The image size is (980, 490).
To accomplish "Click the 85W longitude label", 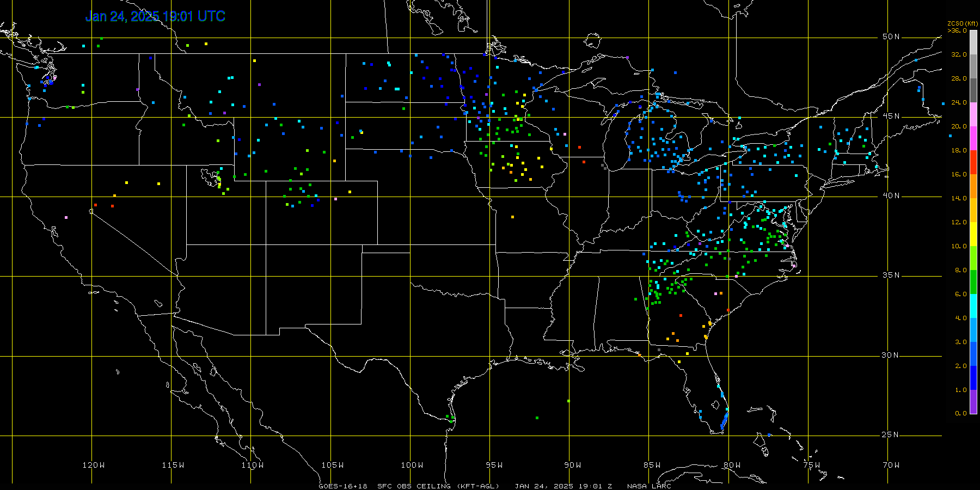I will click(x=652, y=465).
